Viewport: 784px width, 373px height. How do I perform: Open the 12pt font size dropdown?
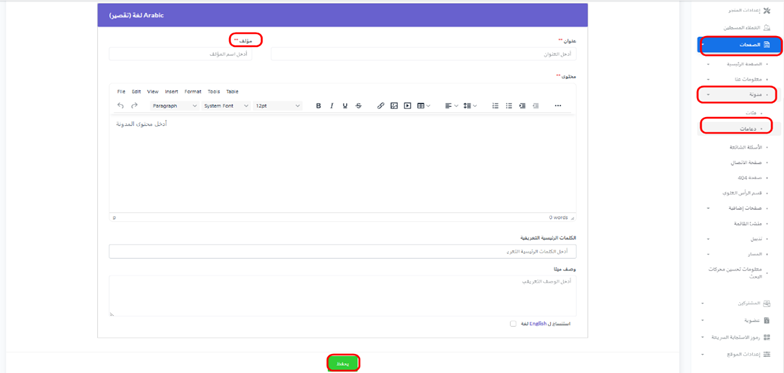(x=278, y=106)
